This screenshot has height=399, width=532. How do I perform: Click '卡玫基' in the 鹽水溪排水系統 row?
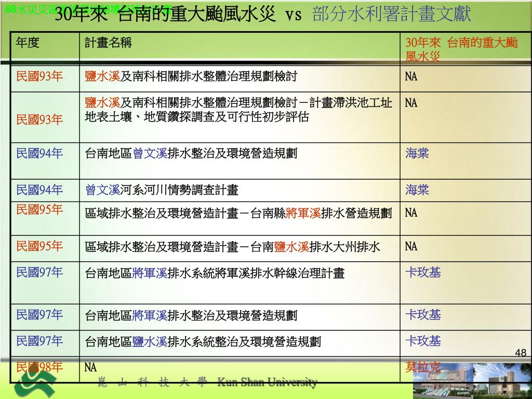click(423, 341)
